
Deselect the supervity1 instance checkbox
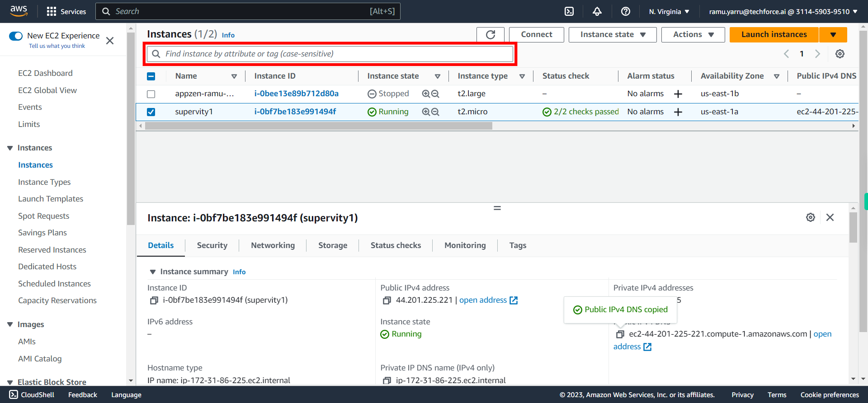tap(151, 112)
